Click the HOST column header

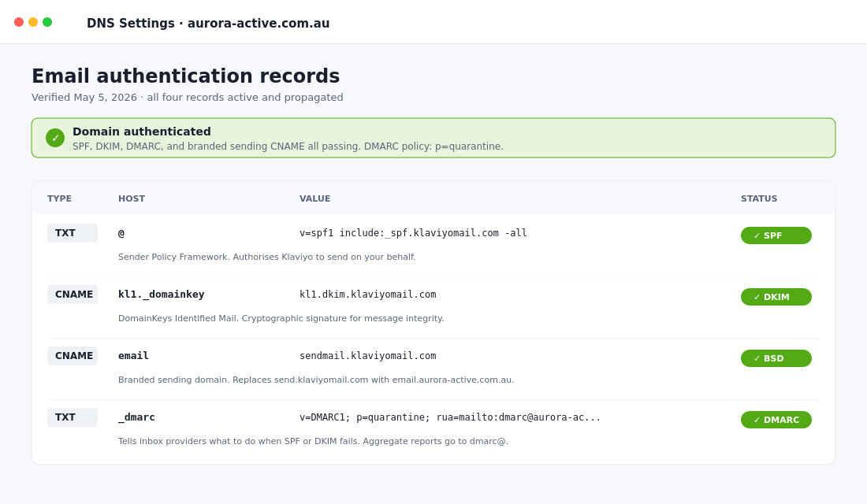(x=132, y=198)
